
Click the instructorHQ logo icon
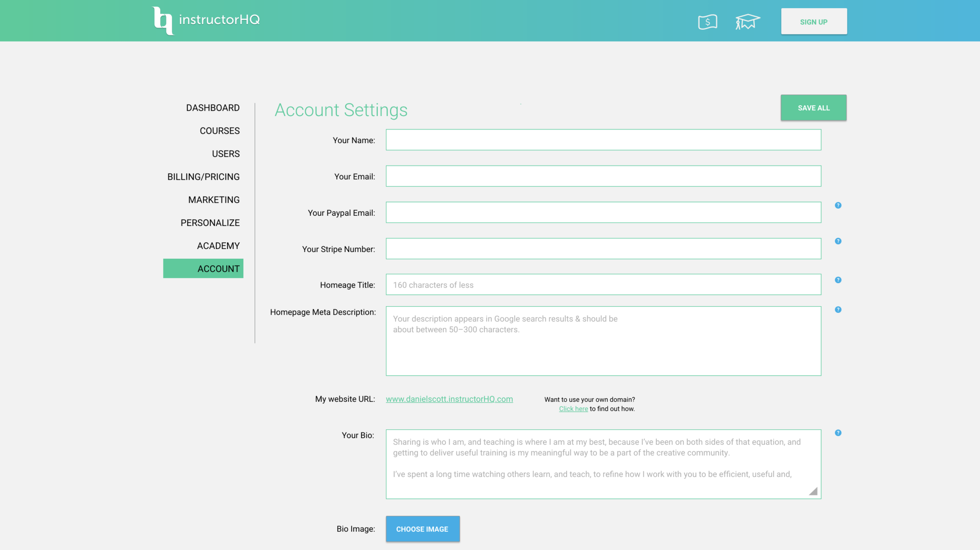click(163, 20)
